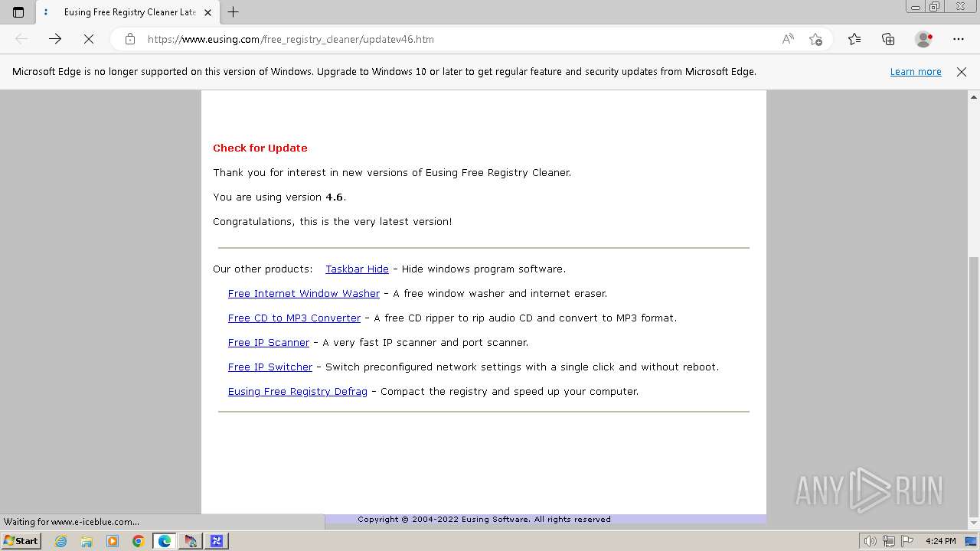Stop loading the page
The image size is (980, 551).
click(x=89, y=39)
